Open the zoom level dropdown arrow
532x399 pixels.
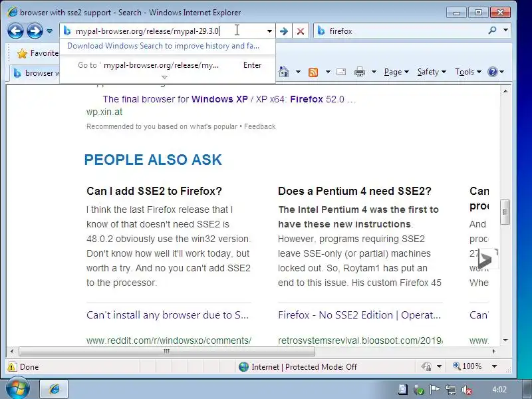click(494, 366)
